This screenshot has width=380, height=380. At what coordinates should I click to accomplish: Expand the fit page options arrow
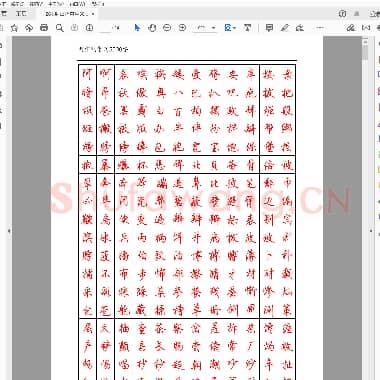[235, 28]
